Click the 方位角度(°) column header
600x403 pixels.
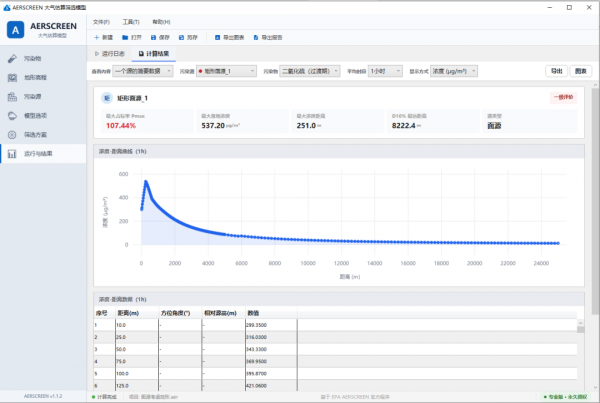[x=180, y=313]
